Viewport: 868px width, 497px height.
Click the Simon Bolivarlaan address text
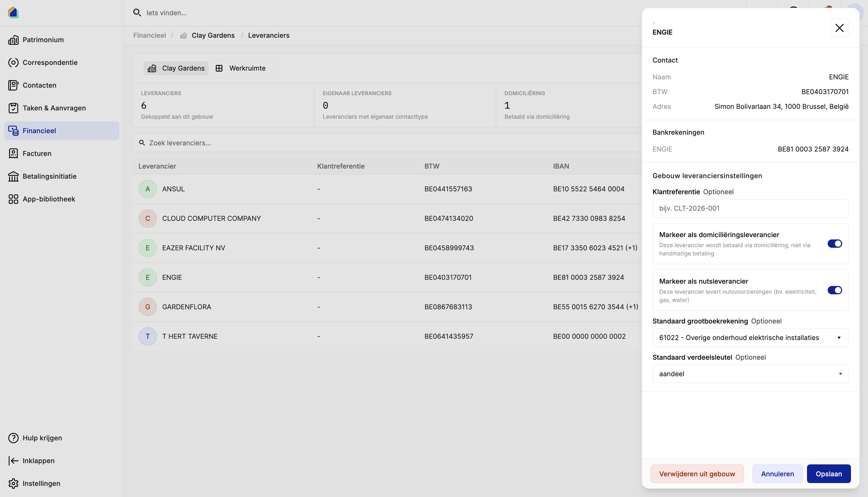tap(781, 107)
